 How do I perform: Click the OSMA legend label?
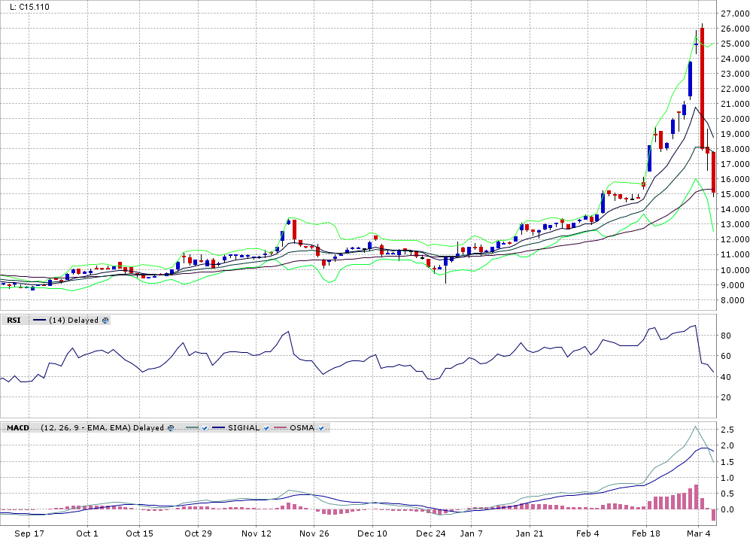click(x=301, y=427)
